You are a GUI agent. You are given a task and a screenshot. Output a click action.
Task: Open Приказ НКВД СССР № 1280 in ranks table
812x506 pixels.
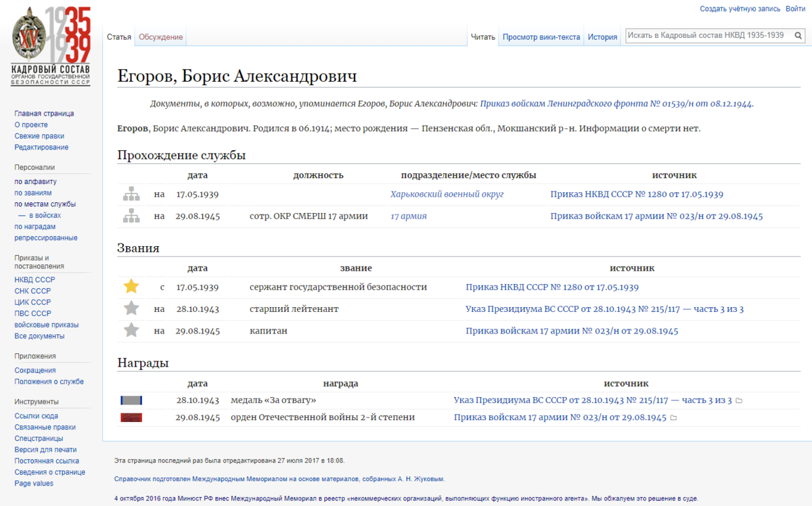(x=552, y=287)
